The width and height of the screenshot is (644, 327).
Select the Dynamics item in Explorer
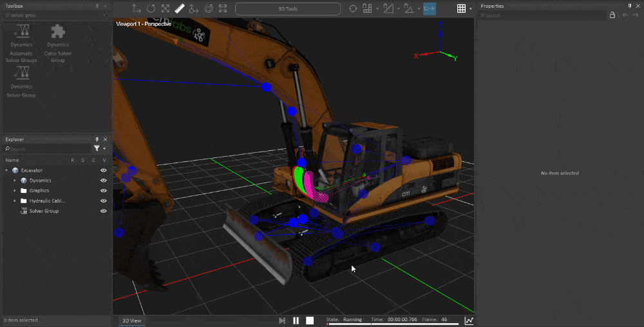pos(40,181)
